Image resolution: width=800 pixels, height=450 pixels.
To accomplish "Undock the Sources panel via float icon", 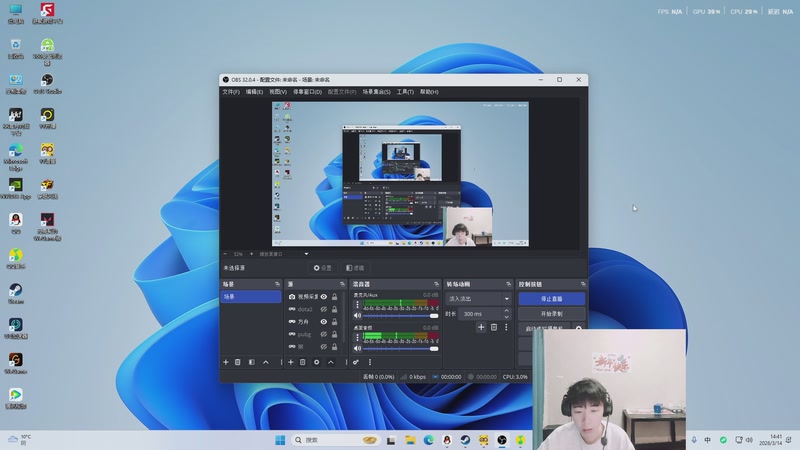I will click(x=342, y=284).
